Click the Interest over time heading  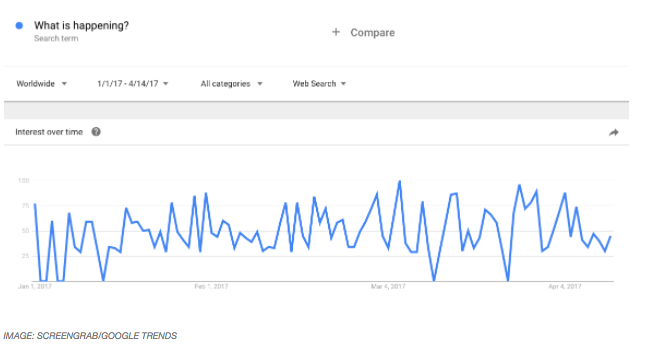tap(49, 132)
